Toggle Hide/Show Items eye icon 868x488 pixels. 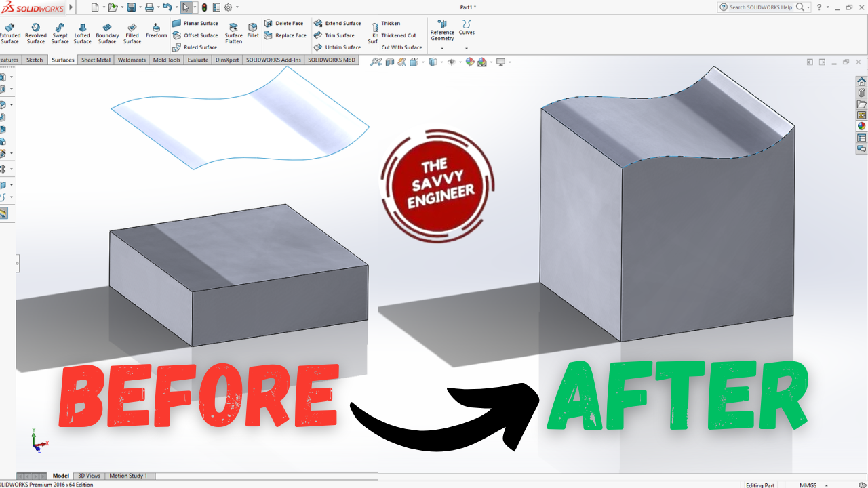point(451,62)
